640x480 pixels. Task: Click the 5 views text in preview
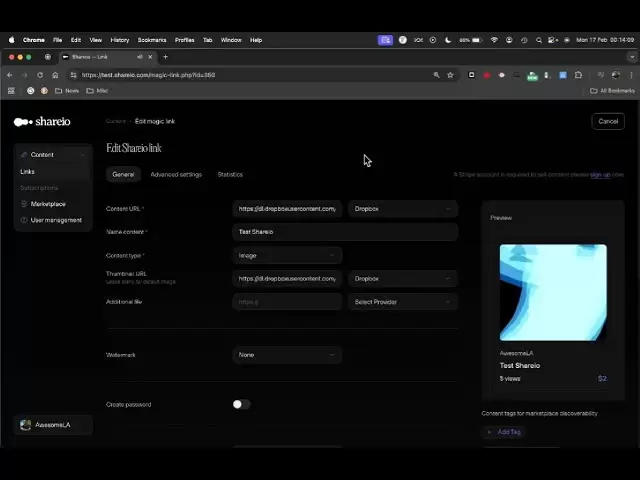tap(510, 379)
